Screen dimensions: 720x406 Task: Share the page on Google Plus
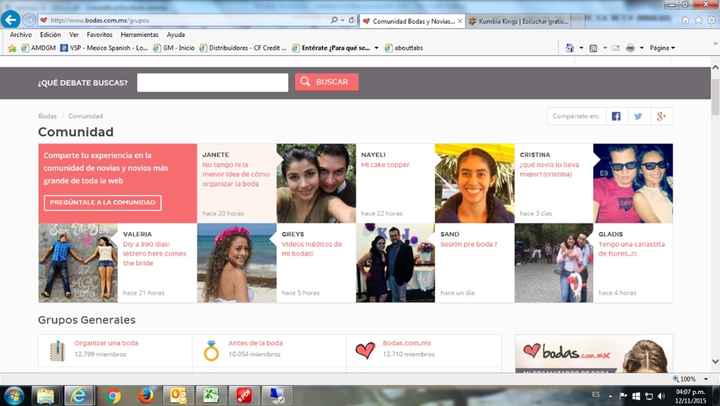click(x=661, y=116)
